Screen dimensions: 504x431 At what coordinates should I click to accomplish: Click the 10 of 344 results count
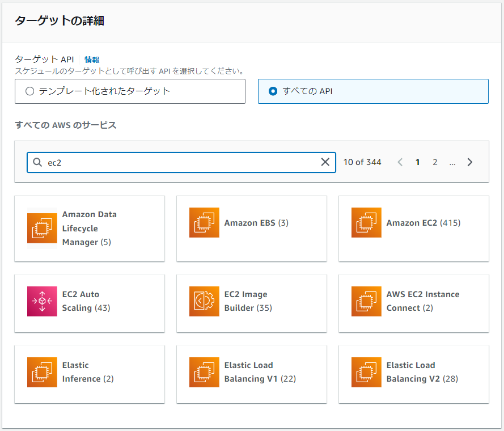[362, 162]
